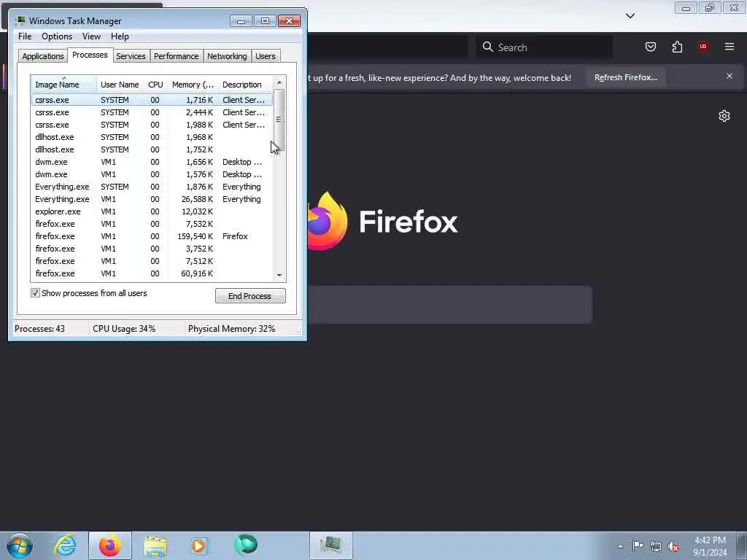This screenshot has height=560, width=747.
Task: Open uBlock Origin extension icon
Action: click(x=703, y=46)
